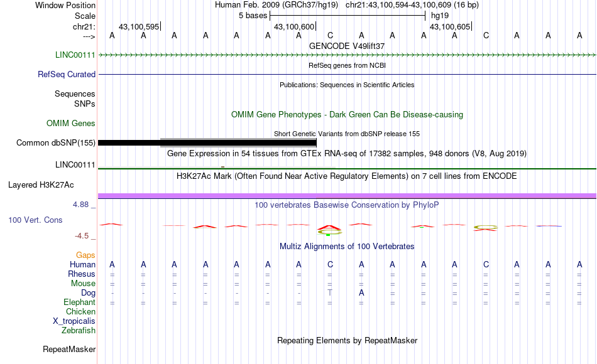Click the SNPs publications track label

[85, 104]
